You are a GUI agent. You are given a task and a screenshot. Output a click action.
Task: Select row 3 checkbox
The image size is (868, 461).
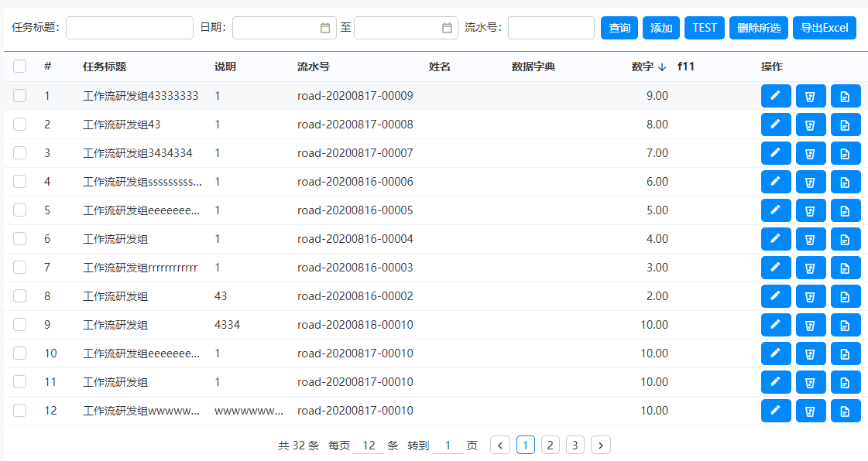click(x=20, y=153)
